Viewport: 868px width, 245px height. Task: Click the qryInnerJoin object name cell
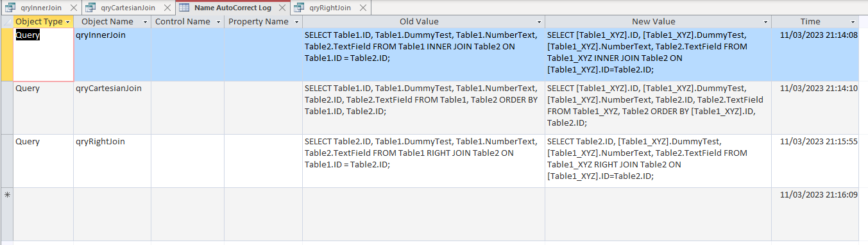tap(112, 55)
